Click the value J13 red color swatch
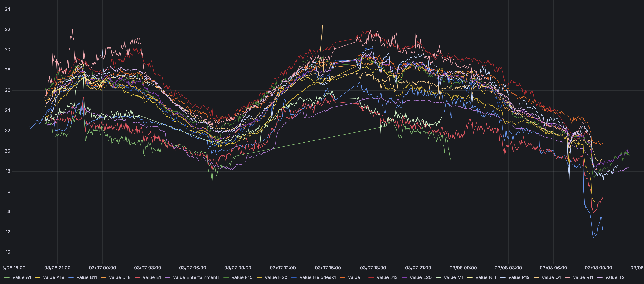This screenshot has height=284, width=644. 371,277
